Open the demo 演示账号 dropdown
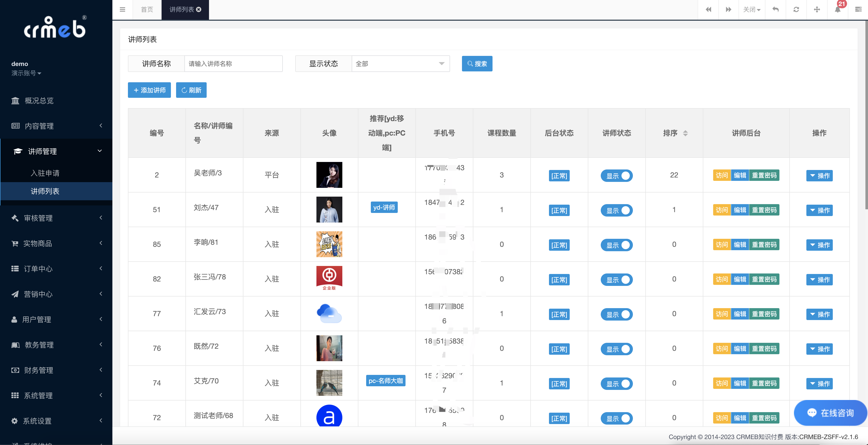This screenshot has height=445, width=868. pyautogui.click(x=26, y=73)
